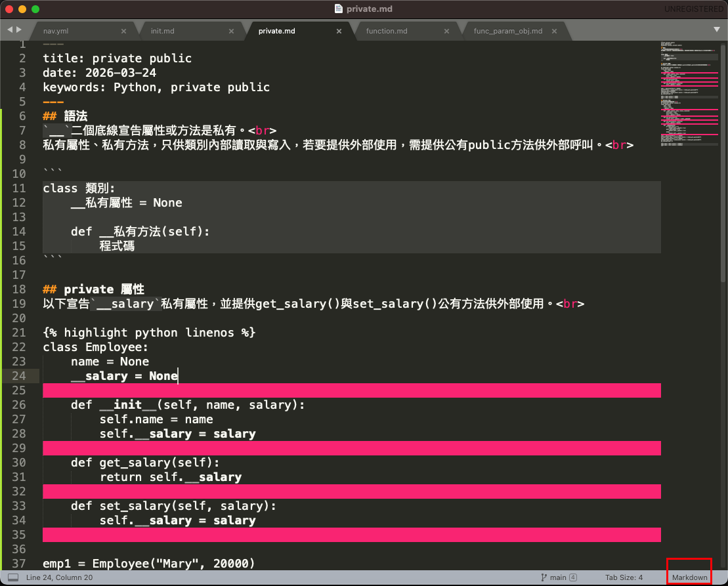728x586 pixels.
Task: Open the func_param_obj.md tab
Action: (x=507, y=31)
